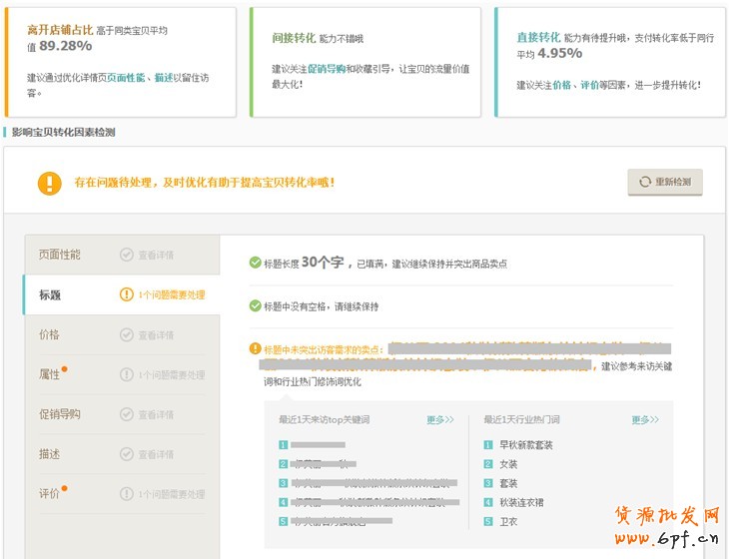Click the rank 4 icon beside 秋装连衣裙
Screen dimensions: 729x560
point(488,502)
